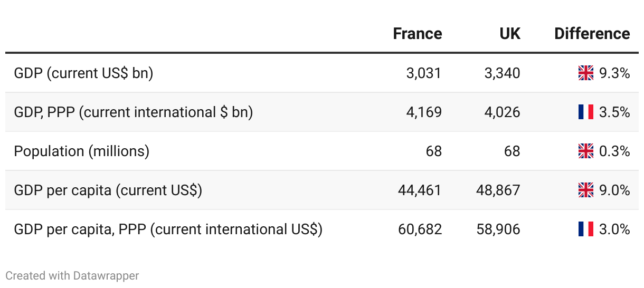
Task: Click the GDP per capita (current US$) label
Action: tap(108, 190)
